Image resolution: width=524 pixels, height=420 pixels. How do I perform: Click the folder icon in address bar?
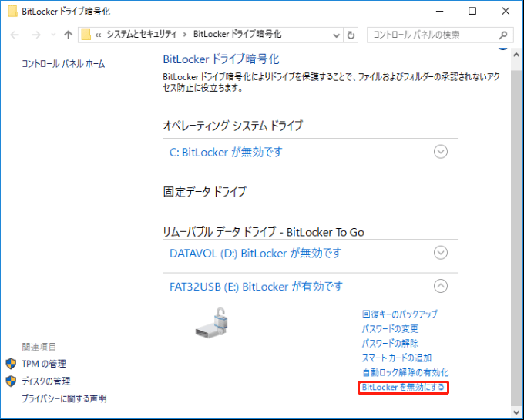86,35
